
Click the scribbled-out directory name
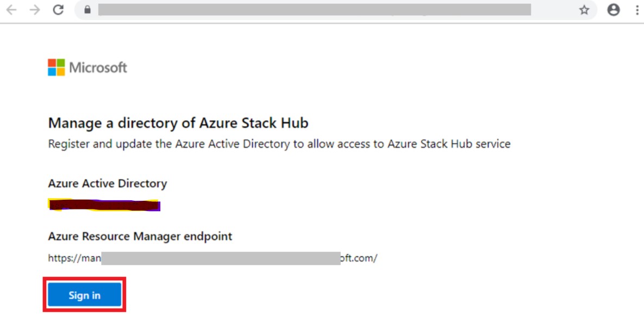(x=104, y=205)
